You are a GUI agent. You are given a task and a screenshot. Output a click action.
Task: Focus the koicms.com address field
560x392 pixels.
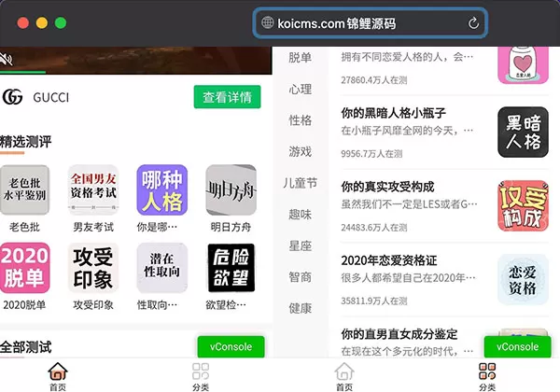(371, 23)
